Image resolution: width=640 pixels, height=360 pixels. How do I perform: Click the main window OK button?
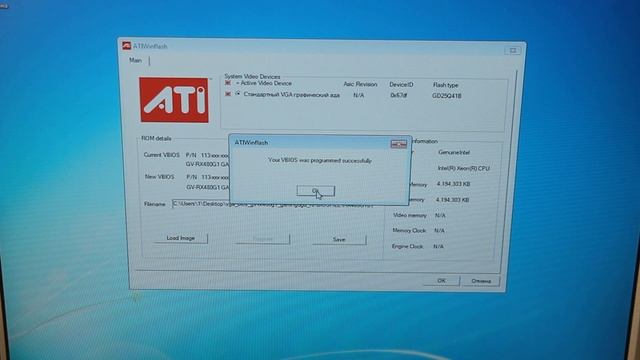coord(441,281)
